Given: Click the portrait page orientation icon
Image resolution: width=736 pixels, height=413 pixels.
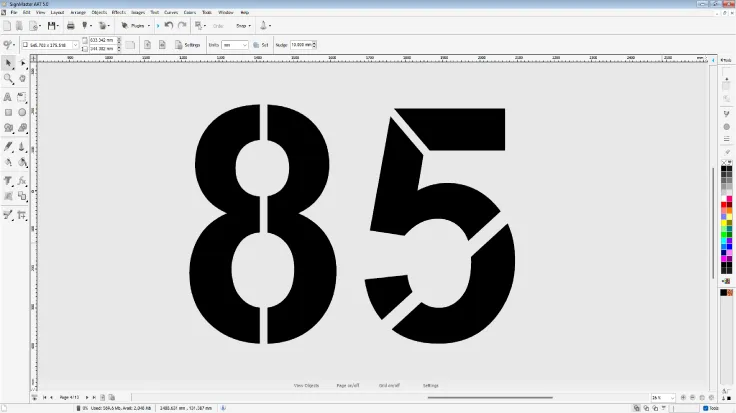Looking at the screenshot, I should click(x=147, y=45).
